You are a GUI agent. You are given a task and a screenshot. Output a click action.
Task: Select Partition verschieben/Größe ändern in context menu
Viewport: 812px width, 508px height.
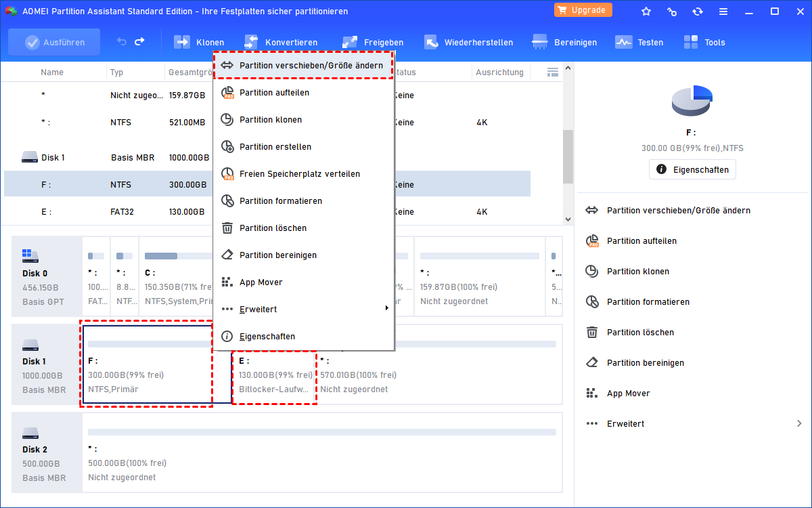click(x=303, y=66)
